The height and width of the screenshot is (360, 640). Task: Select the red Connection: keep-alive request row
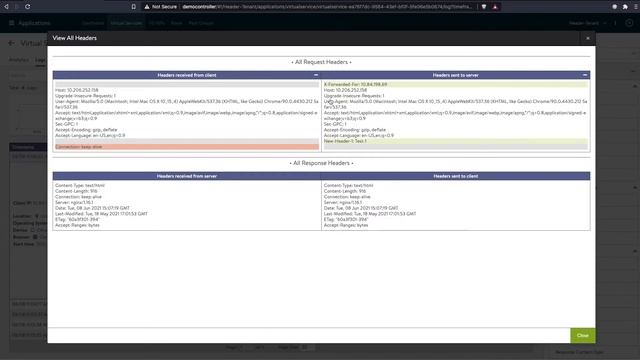click(x=187, y=147)
